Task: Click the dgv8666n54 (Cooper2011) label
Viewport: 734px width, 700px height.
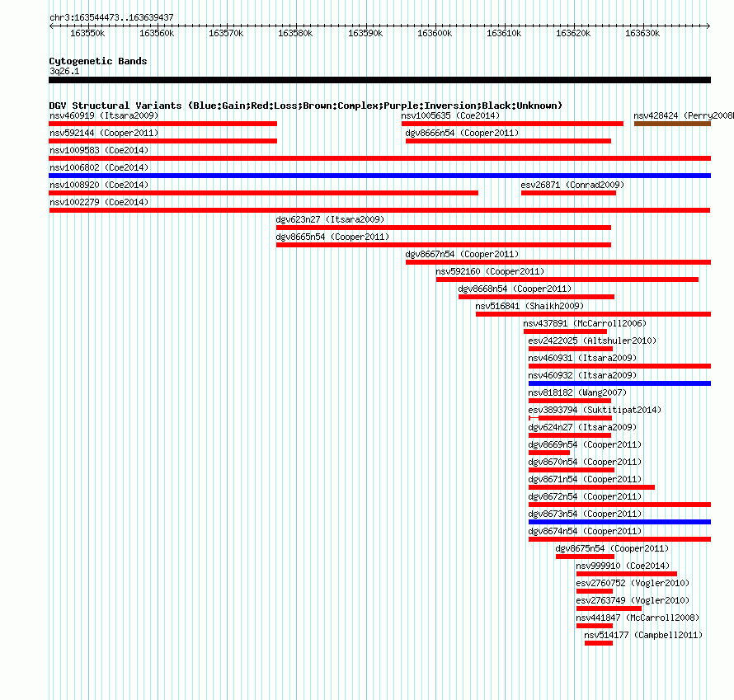Action: [x=462, y=133]
